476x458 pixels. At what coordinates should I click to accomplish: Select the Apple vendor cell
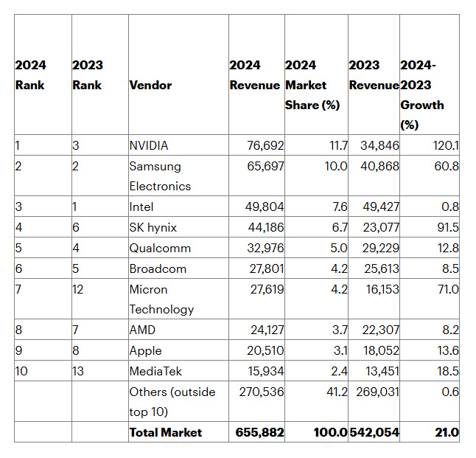145,350
